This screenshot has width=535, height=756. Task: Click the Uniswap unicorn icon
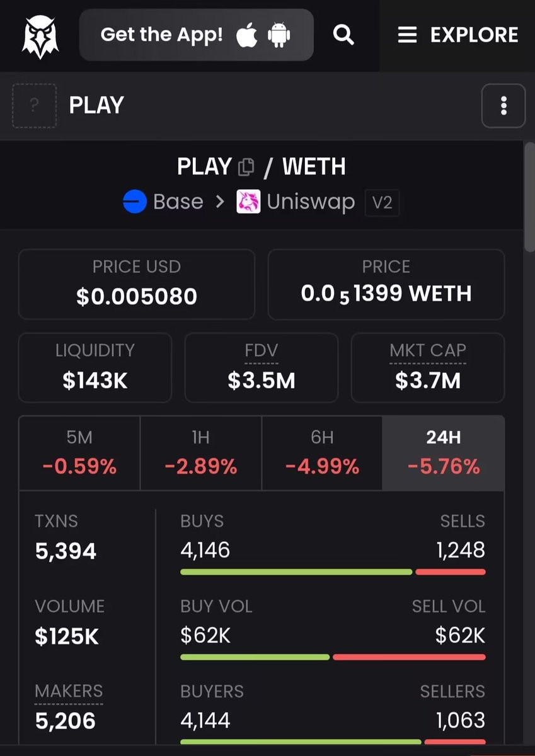point(248,202)
